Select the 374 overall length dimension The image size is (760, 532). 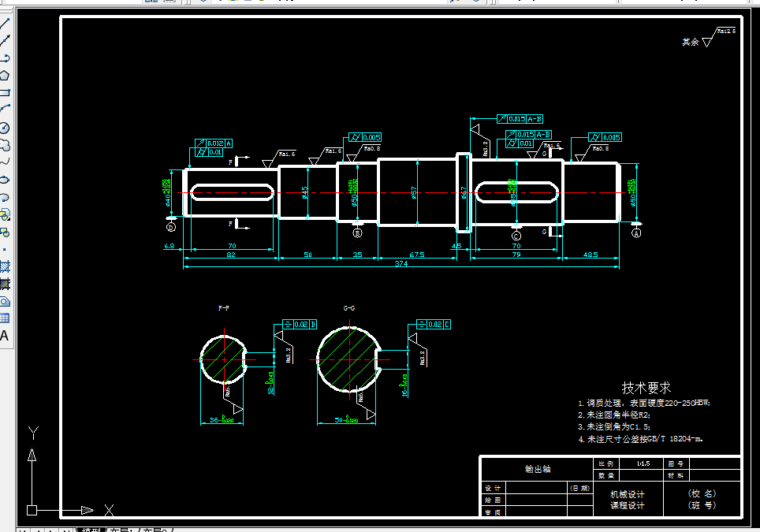(x=400, y=263)
